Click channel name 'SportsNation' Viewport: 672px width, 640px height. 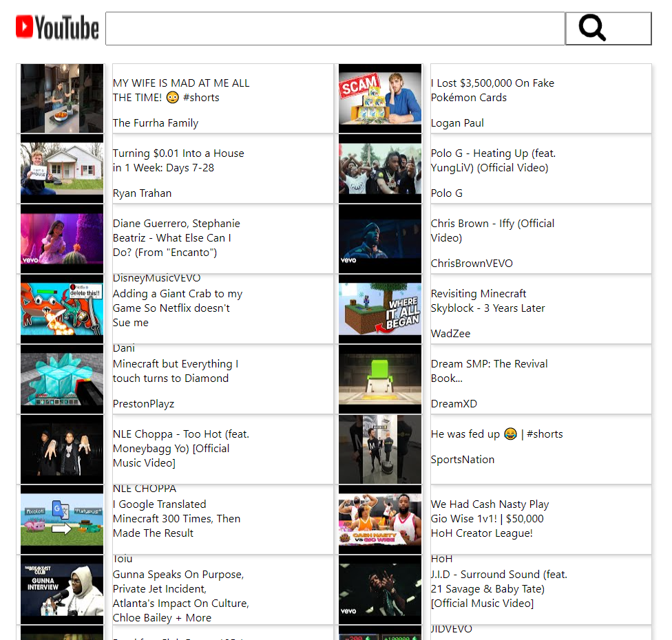coord(463,460)
